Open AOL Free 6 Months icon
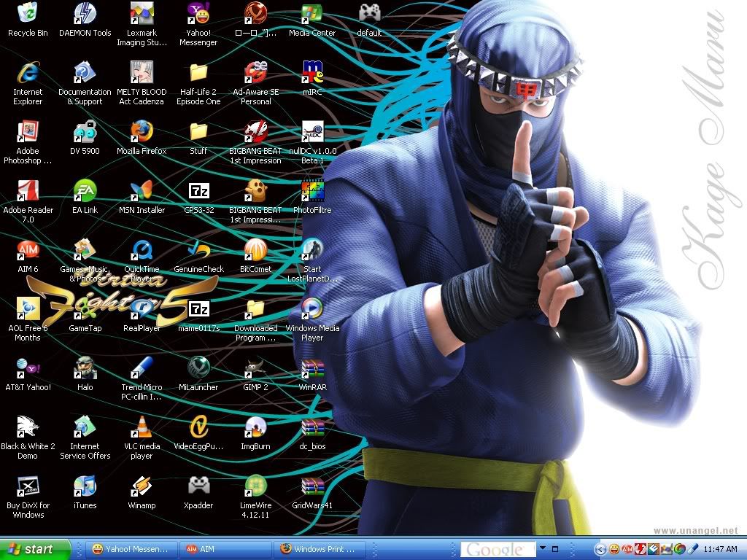747x560 pixels. point(28,308)
